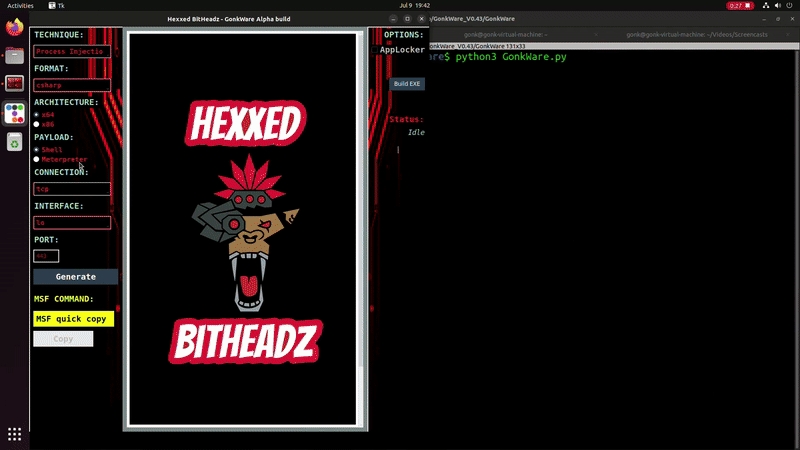Open the Files manager dock icon
The height and width of the screenshot is (450, 800).
(x=14, y=56)
